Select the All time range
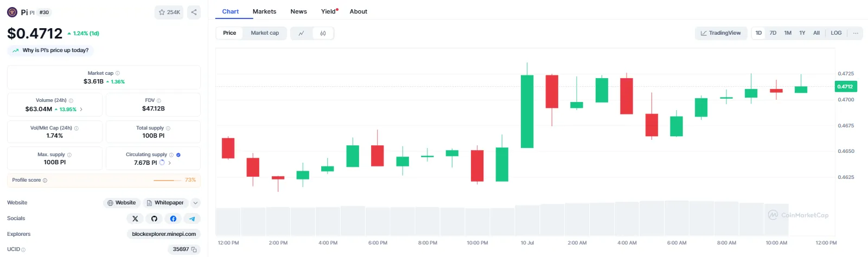This screenshot has height=257, width=868. point(816,33)
